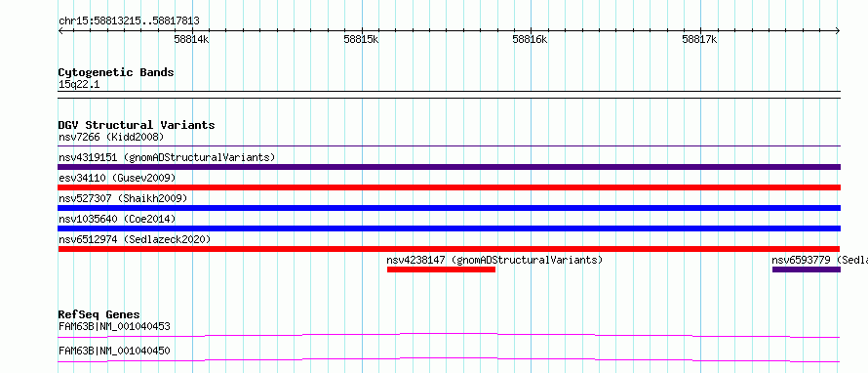Click the magenta FAM63B NM_001040453 gene line

point(450,335)
